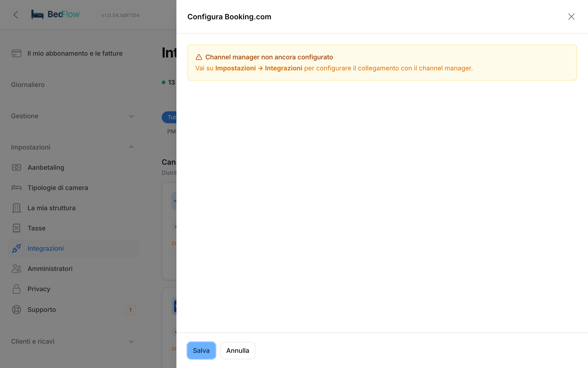Open Il mio abbonamento e le fatture
The width and height of the screenshot is (588, 368).
pyautogui.click(x=73, y=53)
